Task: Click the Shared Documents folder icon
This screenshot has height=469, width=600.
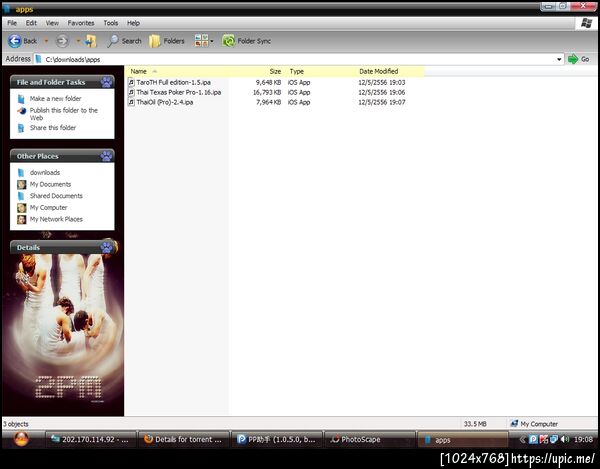Action: pos(21,196)
